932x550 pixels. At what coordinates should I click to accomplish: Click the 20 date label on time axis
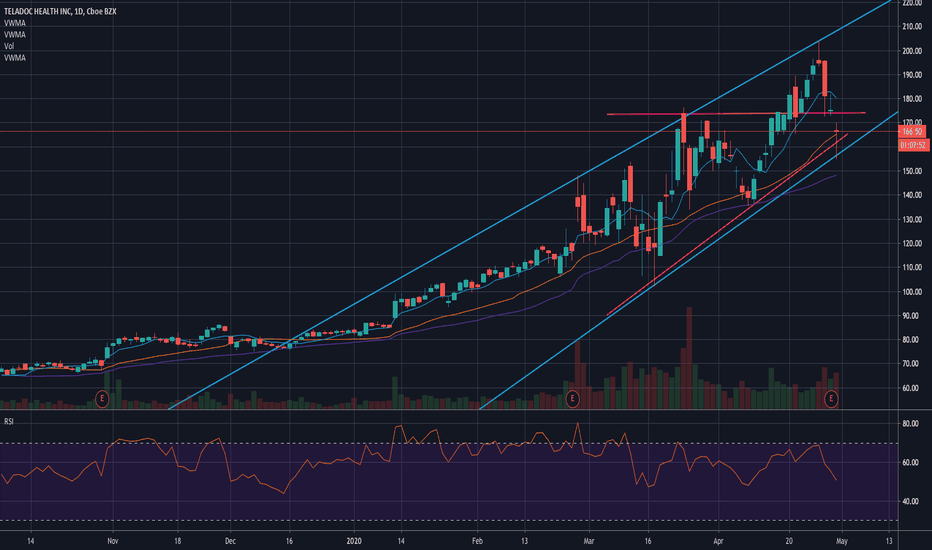789,541
